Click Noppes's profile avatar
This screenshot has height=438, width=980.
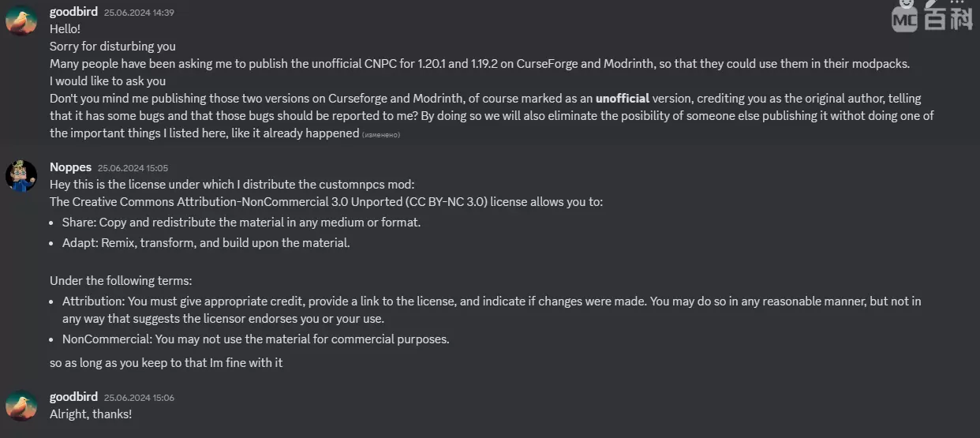pos(21,175)
